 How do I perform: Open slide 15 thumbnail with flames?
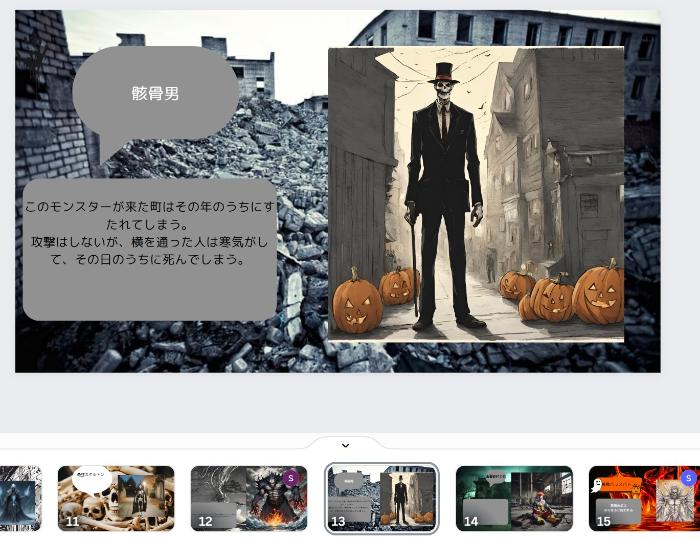(644, 498)
